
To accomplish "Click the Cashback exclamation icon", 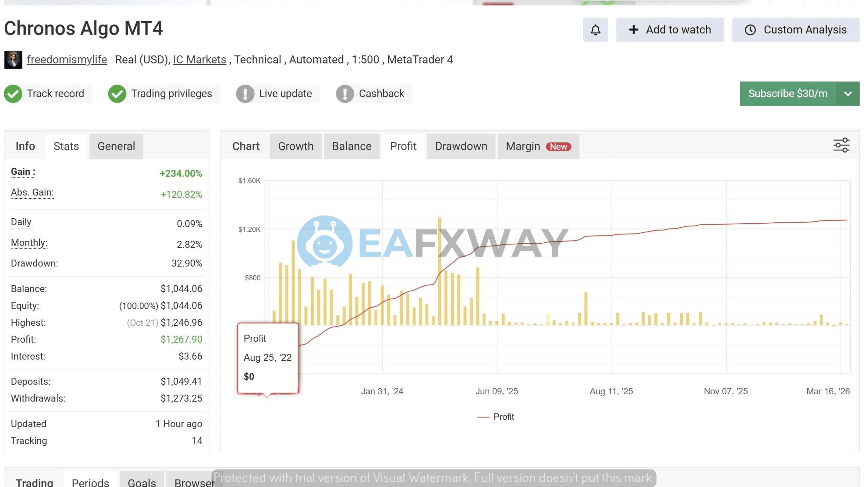I will coord(345,94).
